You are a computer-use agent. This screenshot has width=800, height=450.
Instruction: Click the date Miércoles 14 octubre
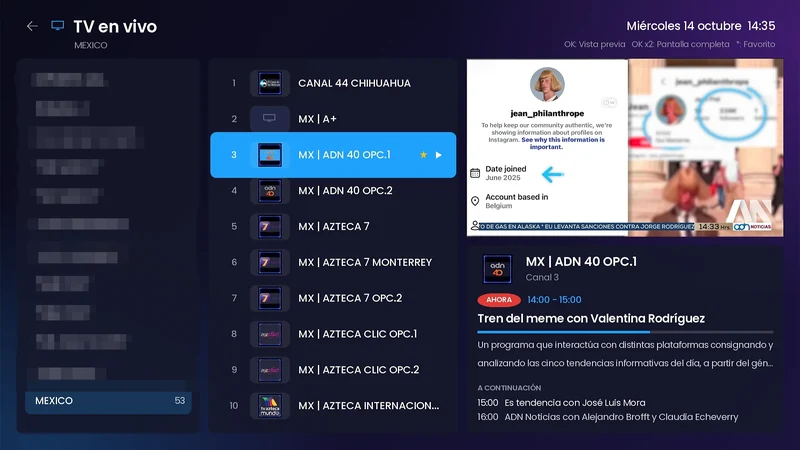pyautogui.click(x=684, y=26)
